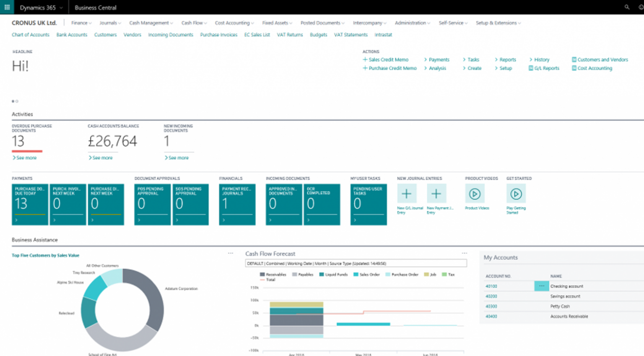Open the Customers list
The width and height of the screenshot is (644, 356).
[x=105, y=35]
